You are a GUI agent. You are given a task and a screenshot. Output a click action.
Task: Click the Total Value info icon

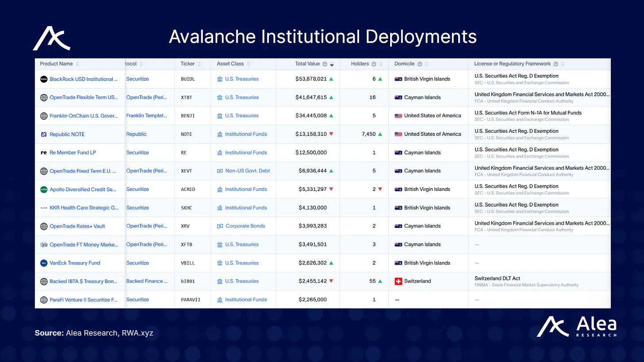coord(325,64)
